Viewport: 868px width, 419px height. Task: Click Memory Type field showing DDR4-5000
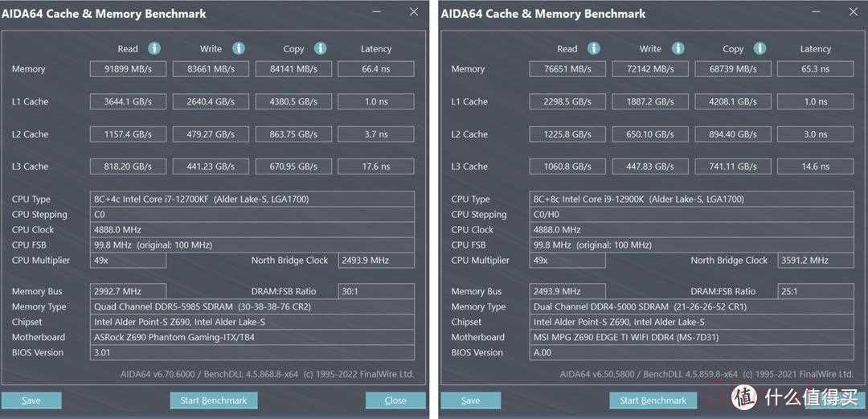pyautogui.click(x=691, y=306)
